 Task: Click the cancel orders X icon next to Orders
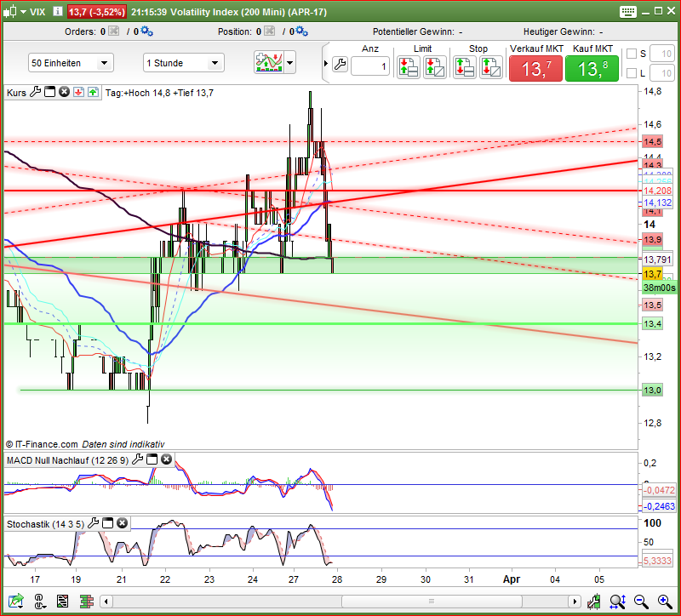[113, 31]
